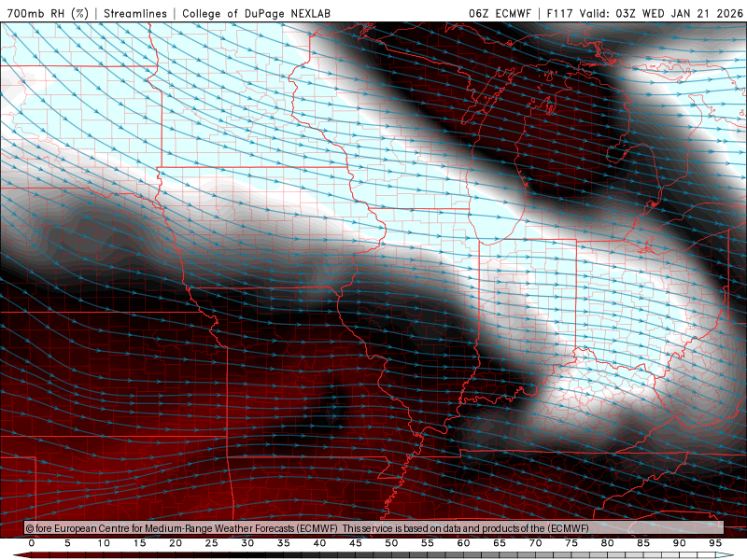This screenshot has width=747, height=560.
Task: Click the "25" colorbar scale label
Action: pos(212,543)
